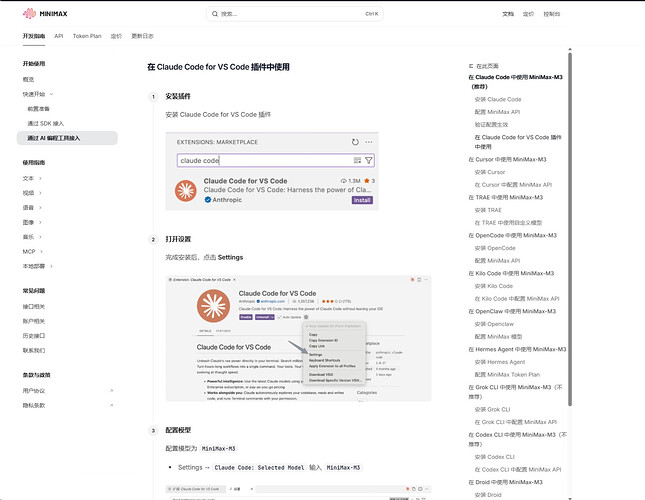Click the table-of-contents scrollbar up arrow
645x500 pixels.
570,50
